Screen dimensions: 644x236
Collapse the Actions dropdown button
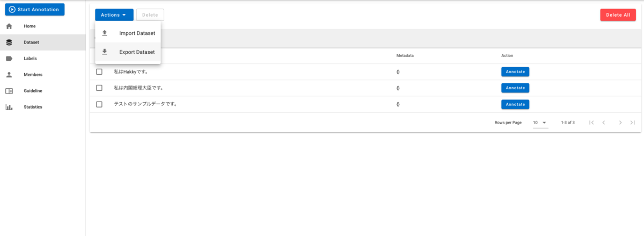click(x=114, y=15)
